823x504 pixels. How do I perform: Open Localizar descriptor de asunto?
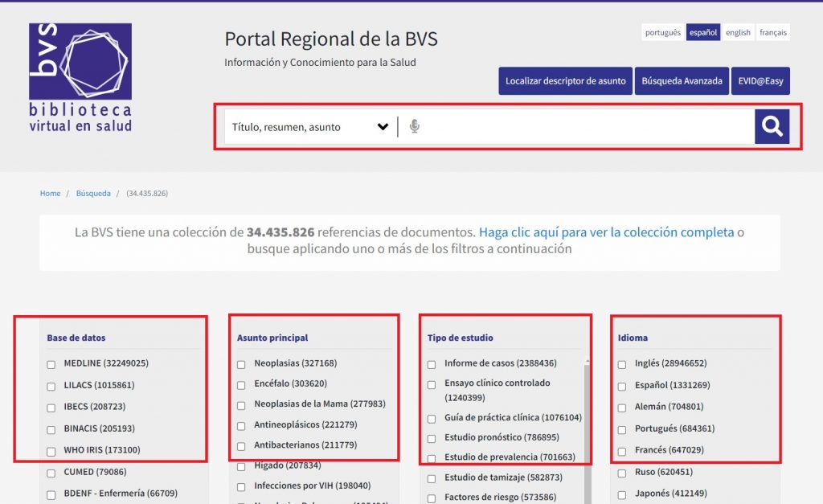565,81
